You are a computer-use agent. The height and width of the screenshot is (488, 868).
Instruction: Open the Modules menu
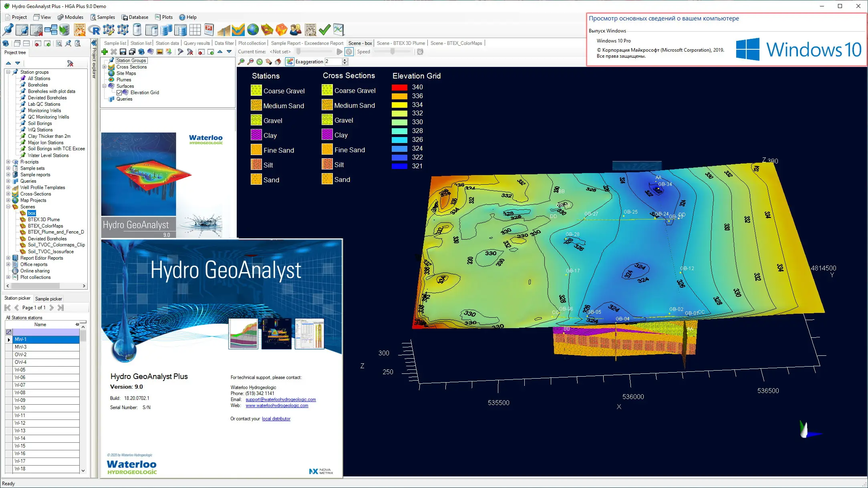[70, 17]
